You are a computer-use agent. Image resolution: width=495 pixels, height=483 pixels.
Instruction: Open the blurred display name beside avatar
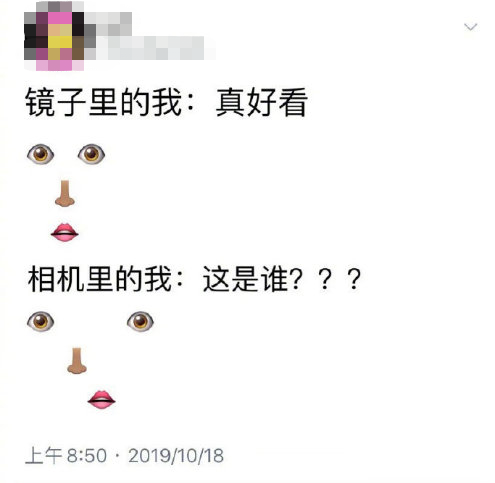point(108,23)
